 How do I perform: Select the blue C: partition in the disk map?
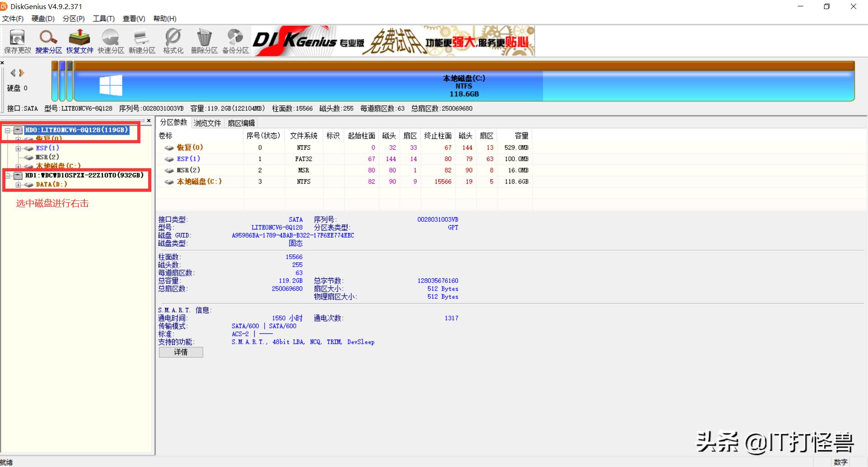coord(463,86)
